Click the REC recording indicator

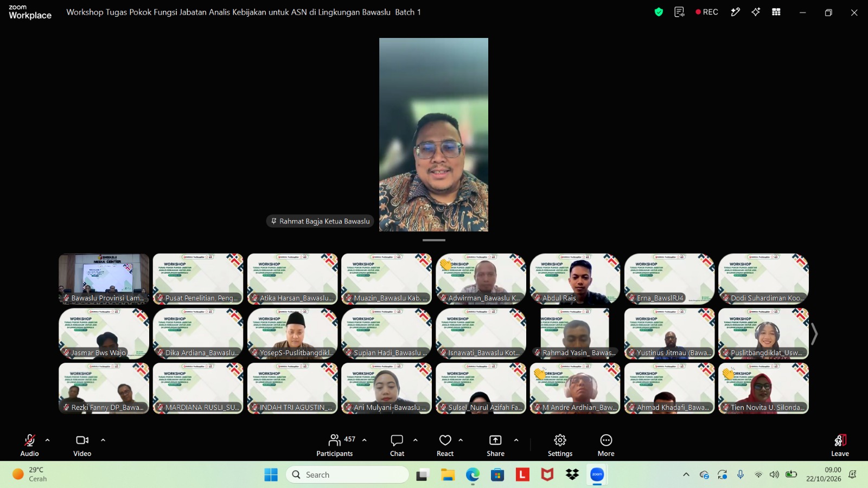point(707,12)
